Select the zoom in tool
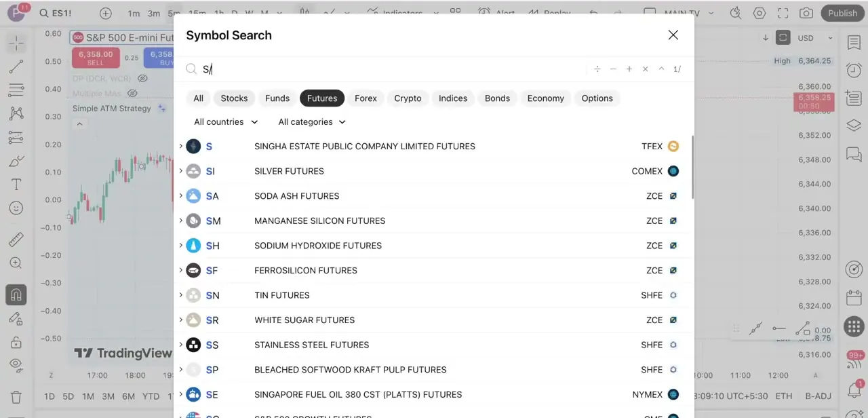 point(16,263)
